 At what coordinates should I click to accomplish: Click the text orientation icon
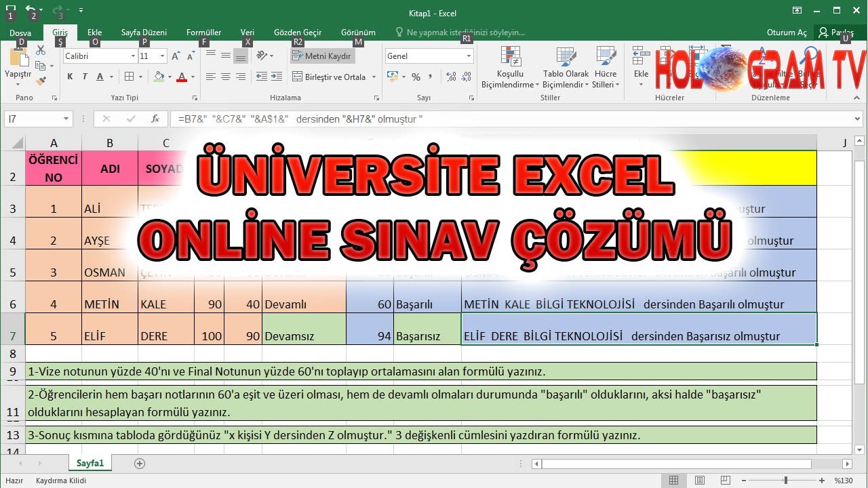(x=262, y=56)
